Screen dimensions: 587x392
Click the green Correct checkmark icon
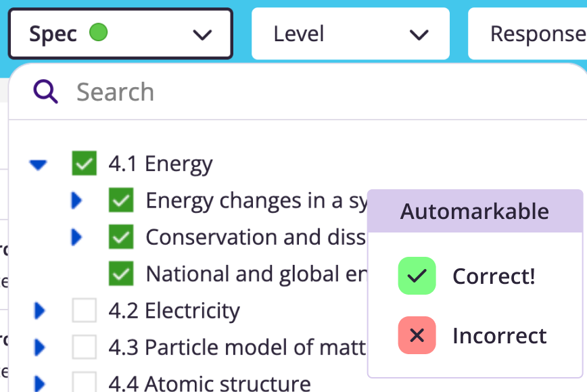[x=417, y=276]
